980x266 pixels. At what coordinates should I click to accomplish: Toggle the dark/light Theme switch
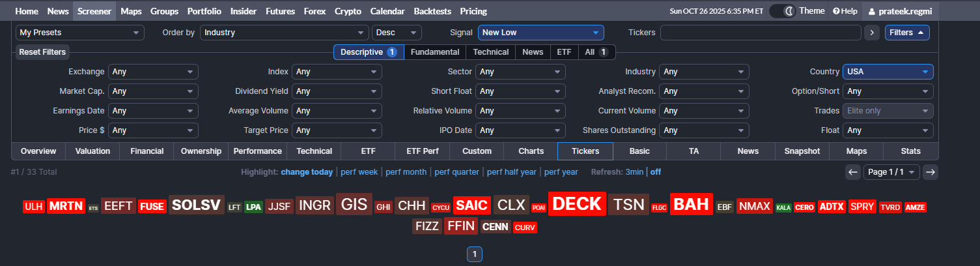[783, 11]
